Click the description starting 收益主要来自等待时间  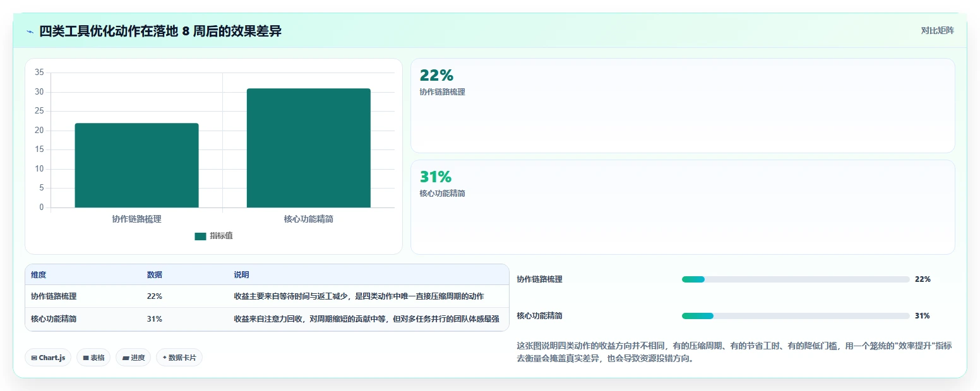click(x=359, y=296)
